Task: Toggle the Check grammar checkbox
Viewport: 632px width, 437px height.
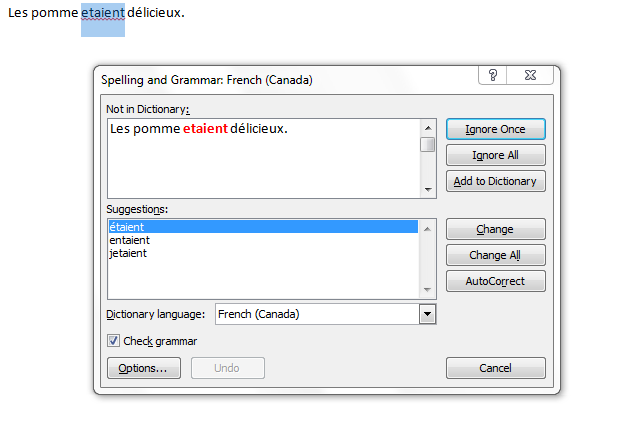Action: point(113,341)
